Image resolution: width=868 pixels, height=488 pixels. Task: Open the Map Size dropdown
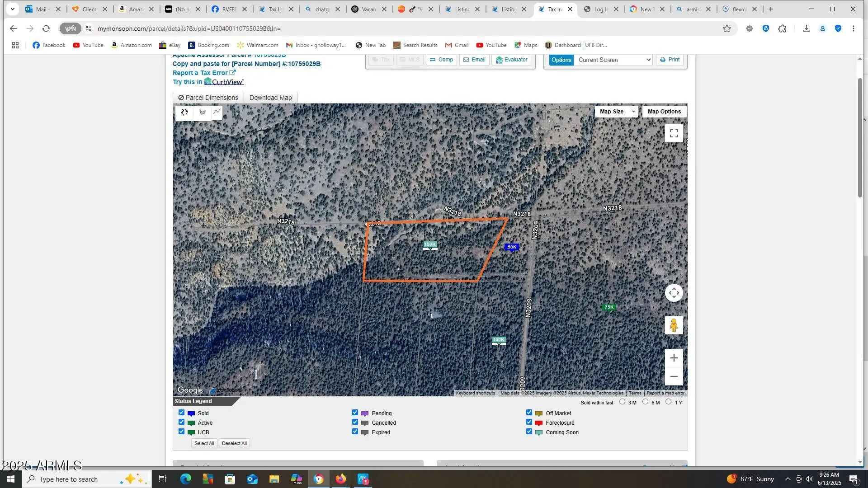tap(616, 112)
